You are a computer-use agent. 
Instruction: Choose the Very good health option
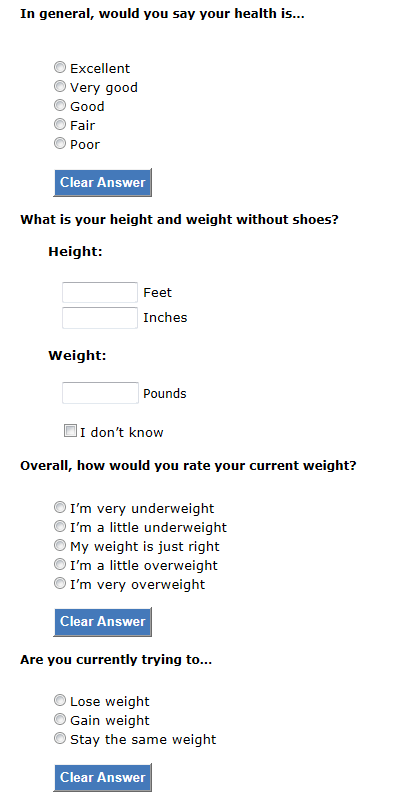pyautogui.click(x=60, y=87)
